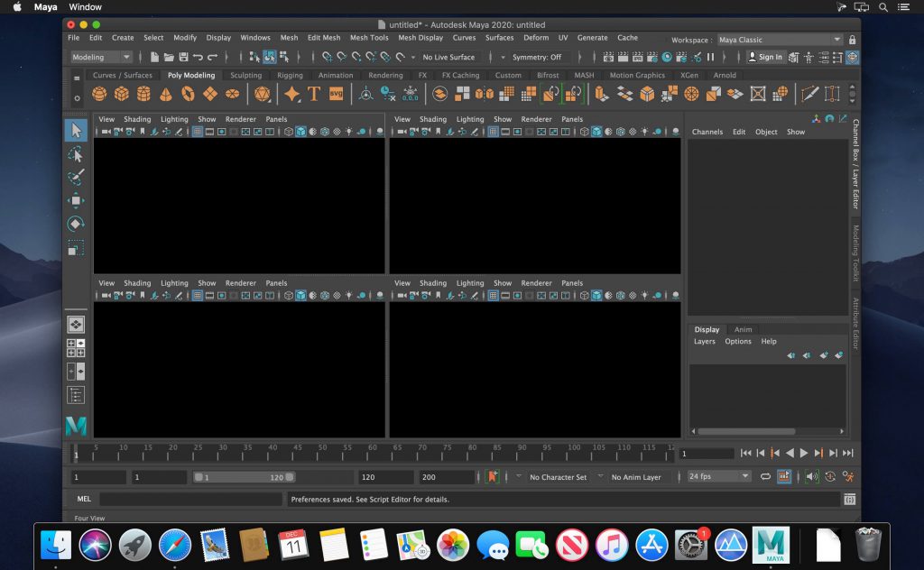
Task: Open the Mesh Tools menu
Action: (369, 38)
